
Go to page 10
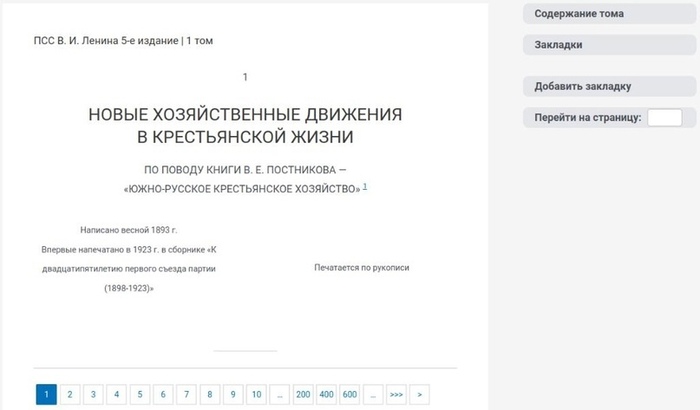coord(256,394)
